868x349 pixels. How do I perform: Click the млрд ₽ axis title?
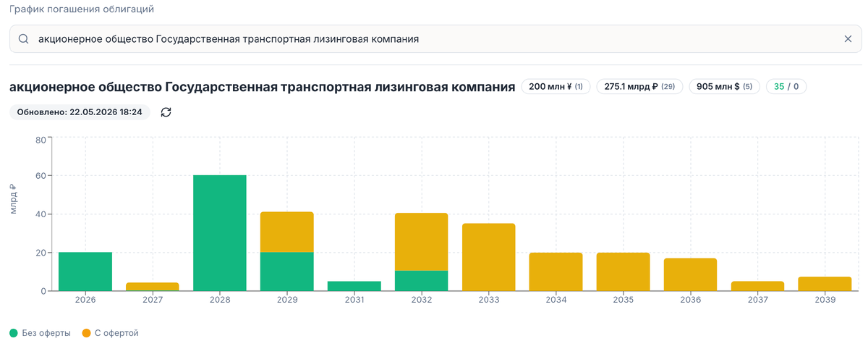(x=14, y=201)
